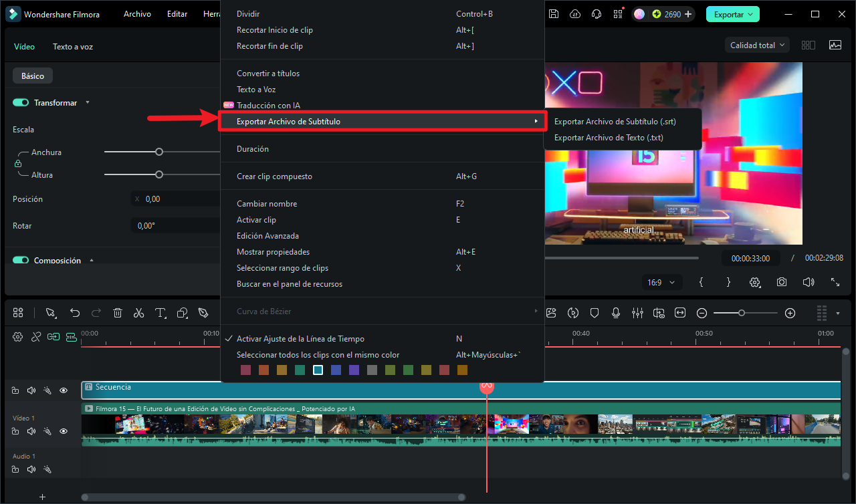Open cloud upload icon in title bar

[x=575, y=14]
